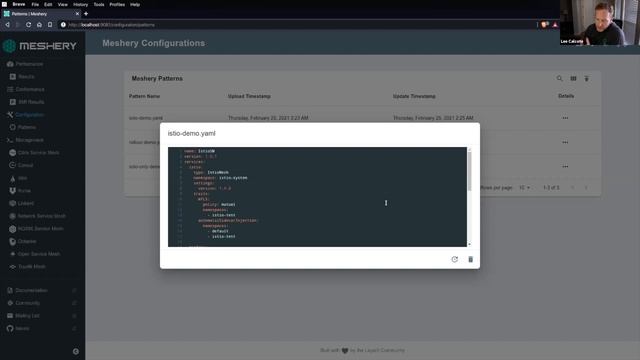Collapse the sidebar with the chevron button
640x360 pixels.
[x=76, y=351]
